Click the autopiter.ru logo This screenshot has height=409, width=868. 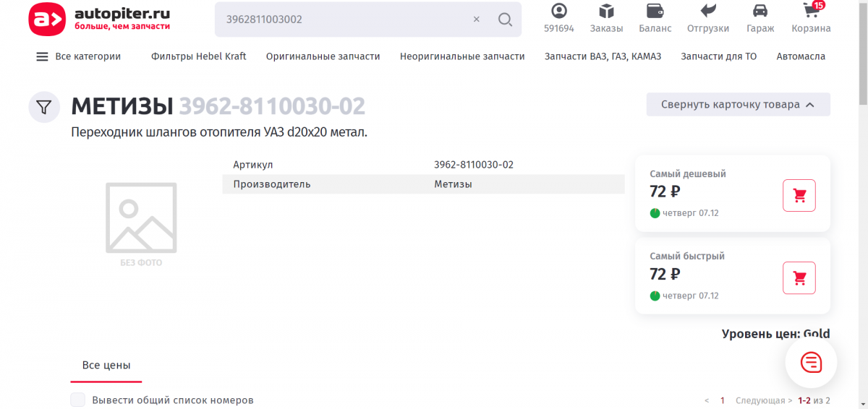pos(100,19)
